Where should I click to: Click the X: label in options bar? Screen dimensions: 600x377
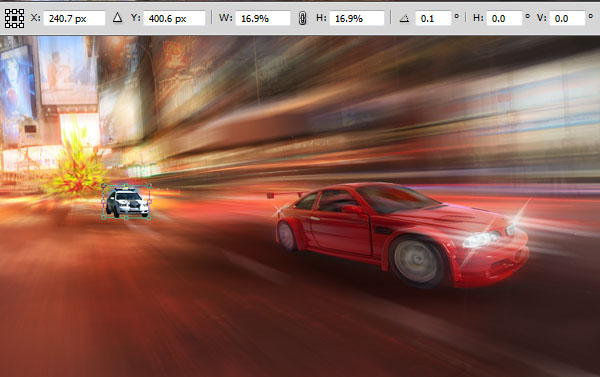coord(35,18)
